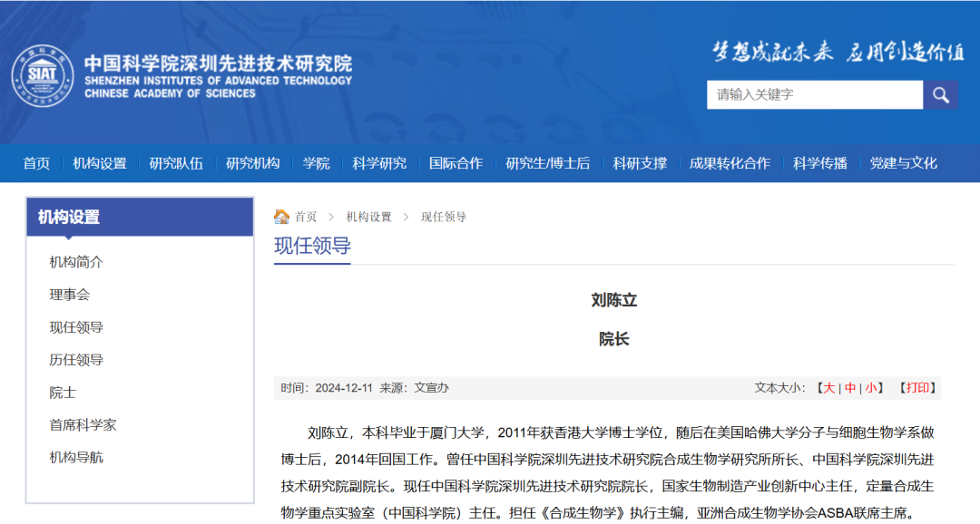The height and width of the screenshot is (524, 980).
Task: Click the slogan 梦想成就未来 应用创造价值
Action: pyautogui.click(x=838, y=52)
